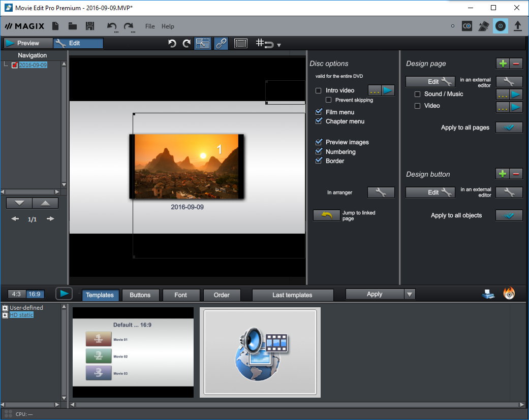529x420 pixels.
Task: Remove design button with minus icon
Action: point(516,174)
